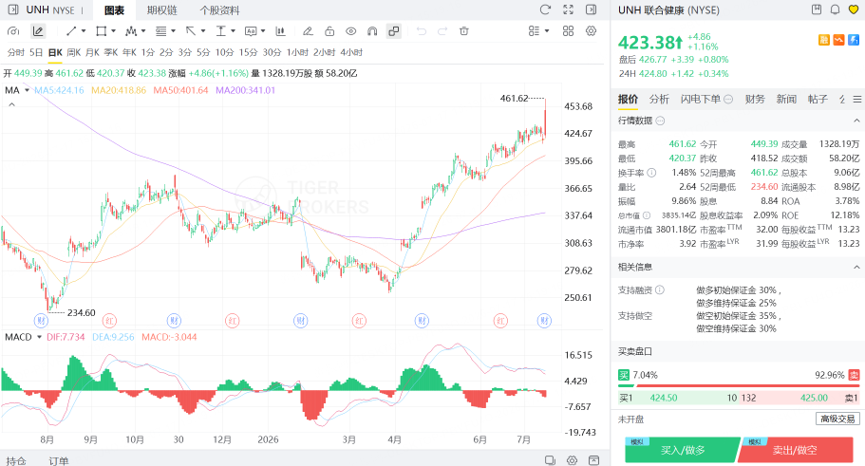Click the orange short-selling badge icon

(x=839, y=40)
